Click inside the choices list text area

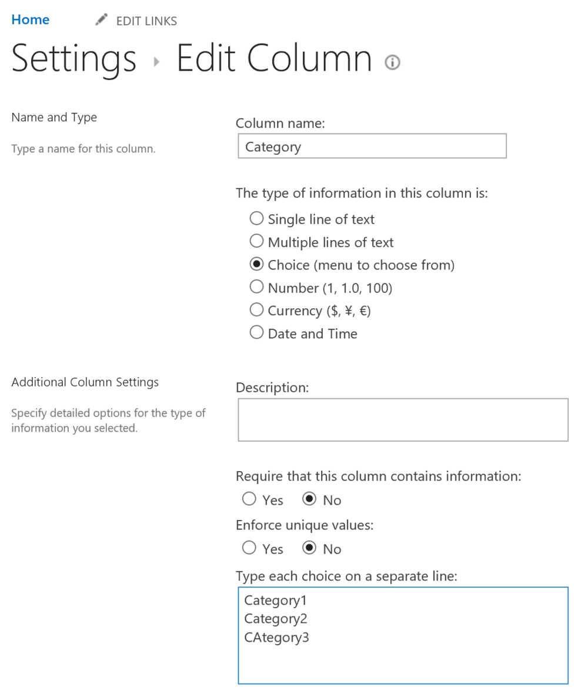coord(403,635)
